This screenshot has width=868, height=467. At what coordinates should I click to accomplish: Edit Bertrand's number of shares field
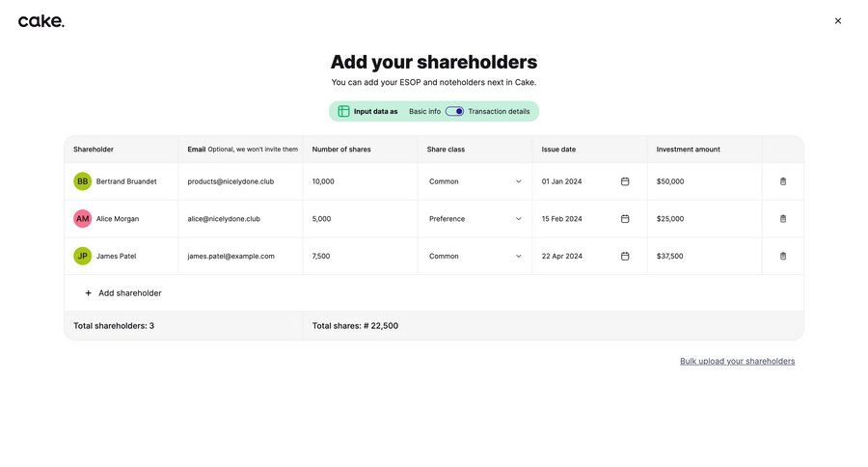(359, 181)
